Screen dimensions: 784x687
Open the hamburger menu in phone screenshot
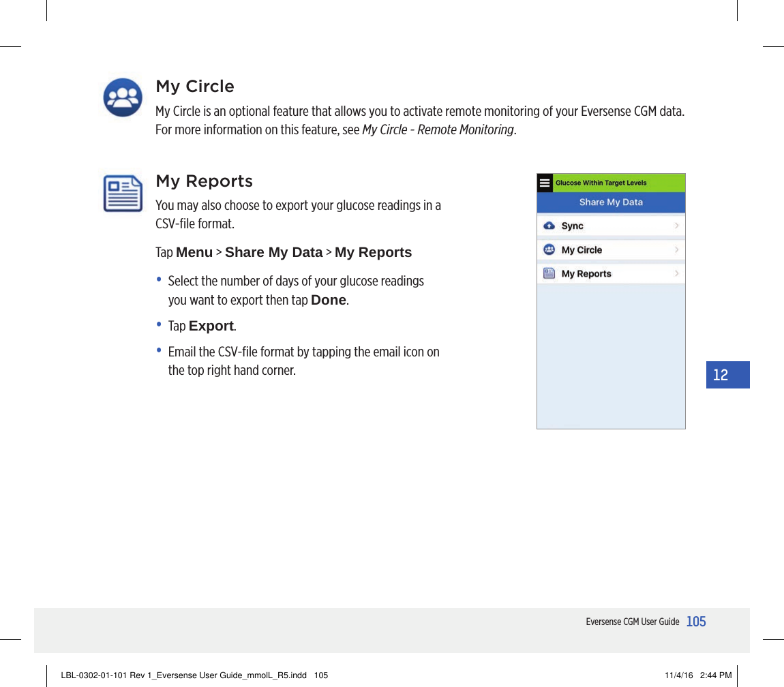(x=545, y=183)
